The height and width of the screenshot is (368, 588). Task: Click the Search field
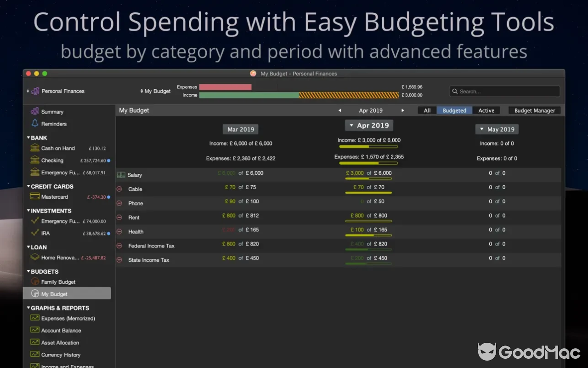[x=504, y=91]
